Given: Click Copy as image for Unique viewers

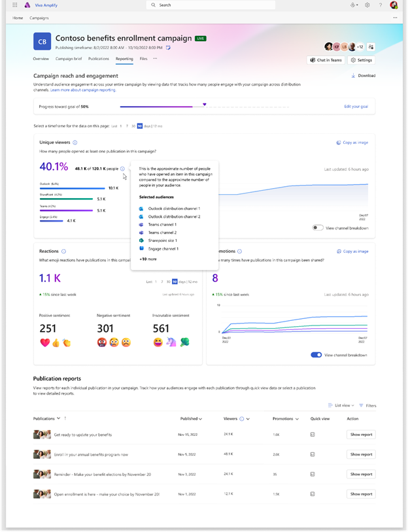Looking at the screenshot, I should tap(352, 142).
